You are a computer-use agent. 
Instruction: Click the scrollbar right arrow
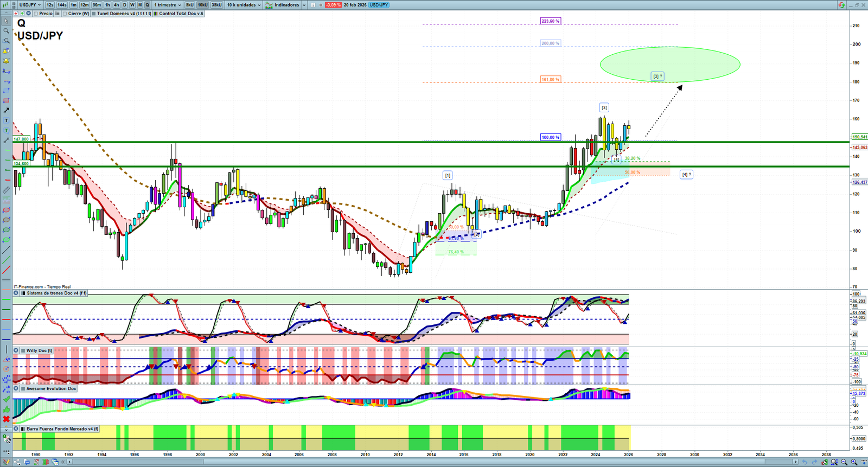796,462
